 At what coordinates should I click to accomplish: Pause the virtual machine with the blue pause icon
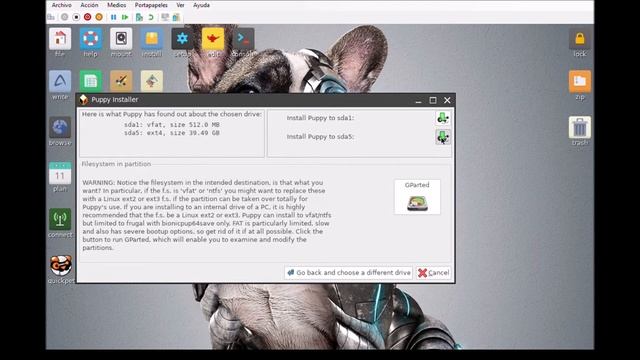coord(113,17)
